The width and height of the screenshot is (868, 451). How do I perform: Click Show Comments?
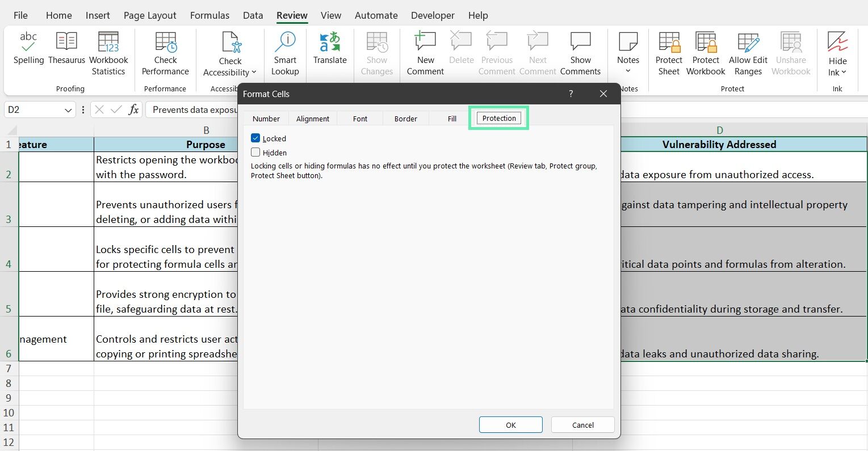pyautogui.click(x=580, y=54)
